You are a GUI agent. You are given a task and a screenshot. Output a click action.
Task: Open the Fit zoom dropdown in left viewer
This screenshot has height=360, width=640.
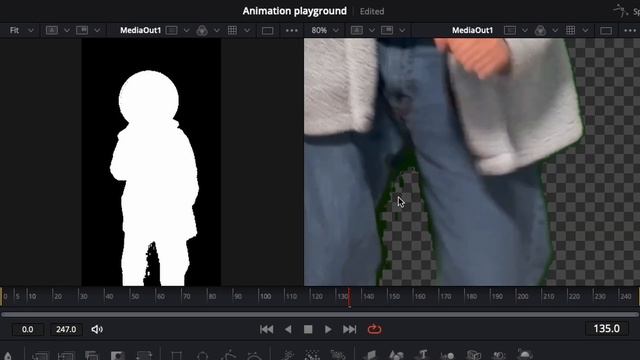point(21,30)
